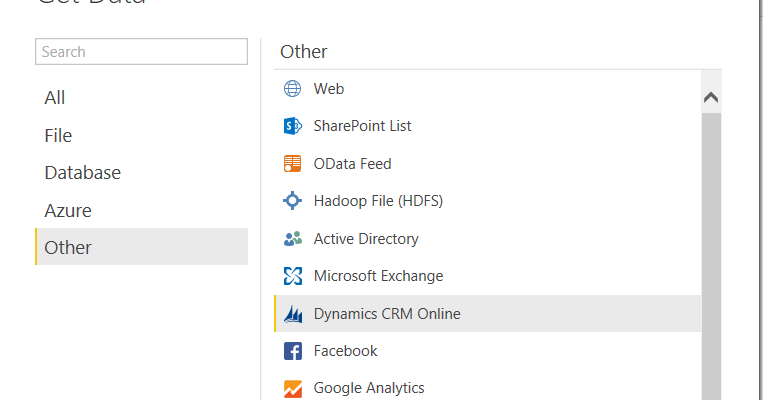Click the Facebook logo icon

(292, 351)
